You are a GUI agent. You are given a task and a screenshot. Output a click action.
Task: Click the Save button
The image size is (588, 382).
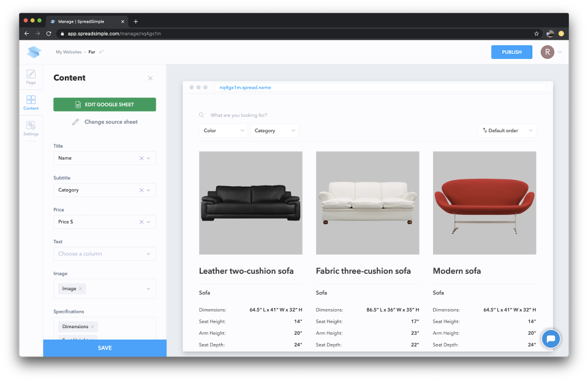click(104, 348)
